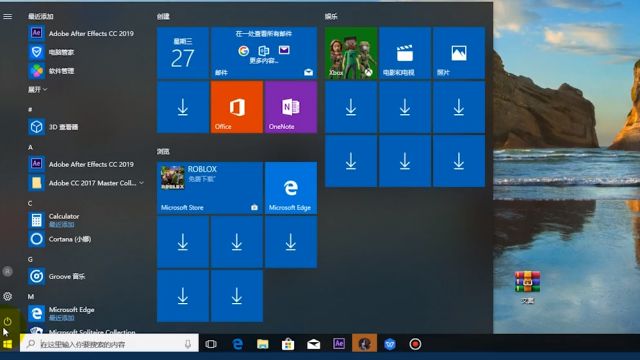The image size is (640, 360).
Task: Launch the OneNote tile
Action: tap(291, 107)
